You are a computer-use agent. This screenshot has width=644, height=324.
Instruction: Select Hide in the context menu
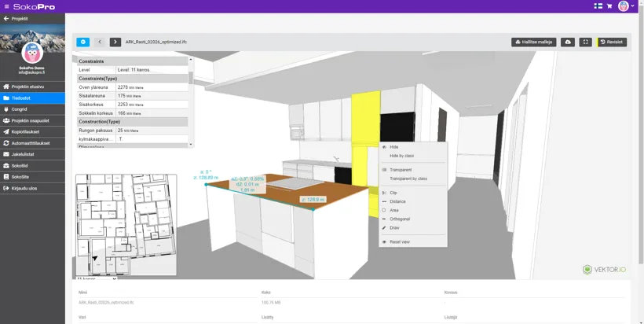(394, 147)
